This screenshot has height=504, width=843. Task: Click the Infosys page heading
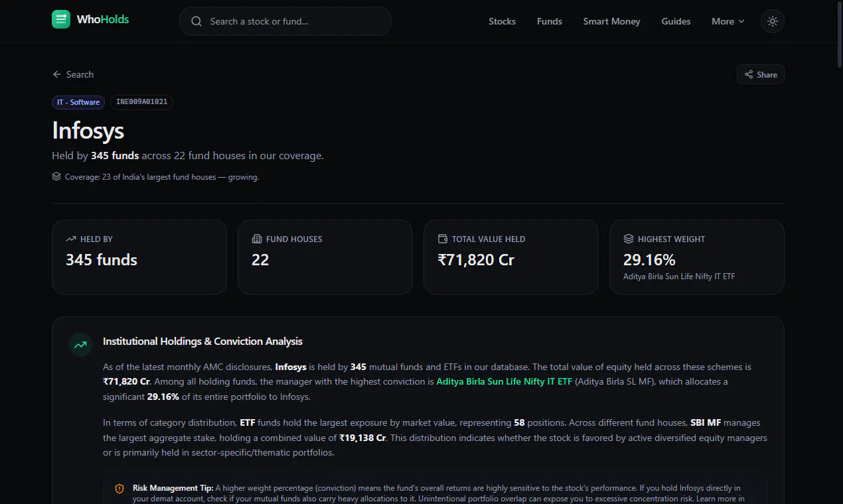click(x=88, y=131)
